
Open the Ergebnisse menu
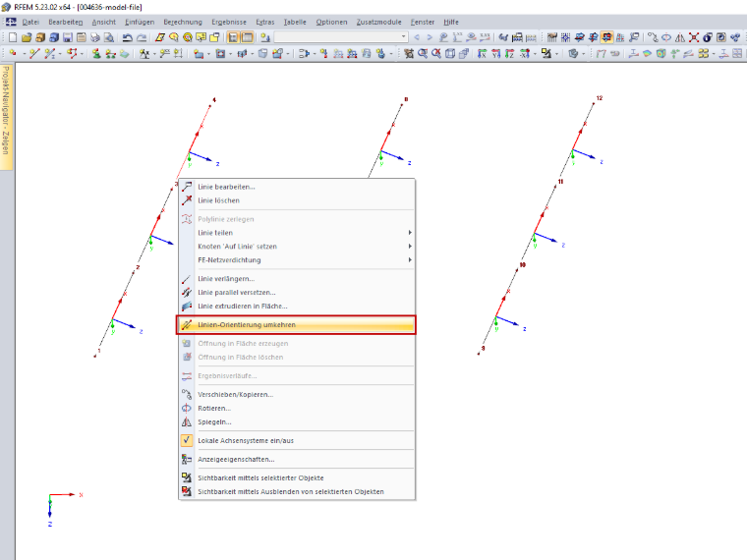click(229, 22)
